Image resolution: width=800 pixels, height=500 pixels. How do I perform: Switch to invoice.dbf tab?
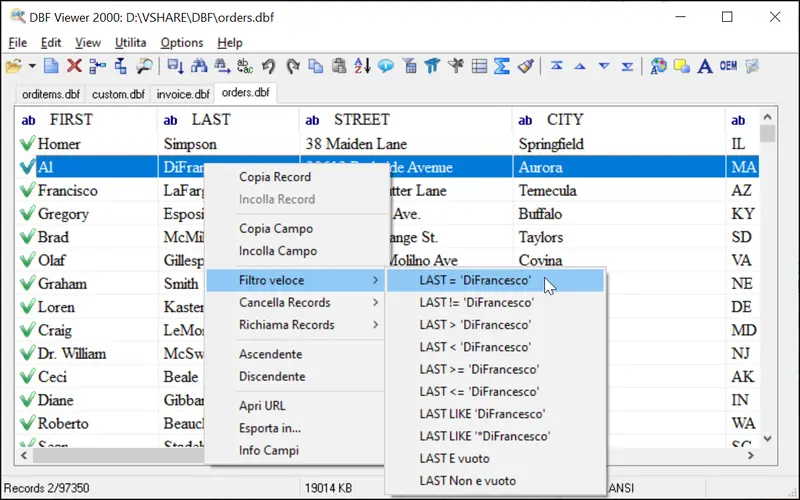[x=183, y=94]
